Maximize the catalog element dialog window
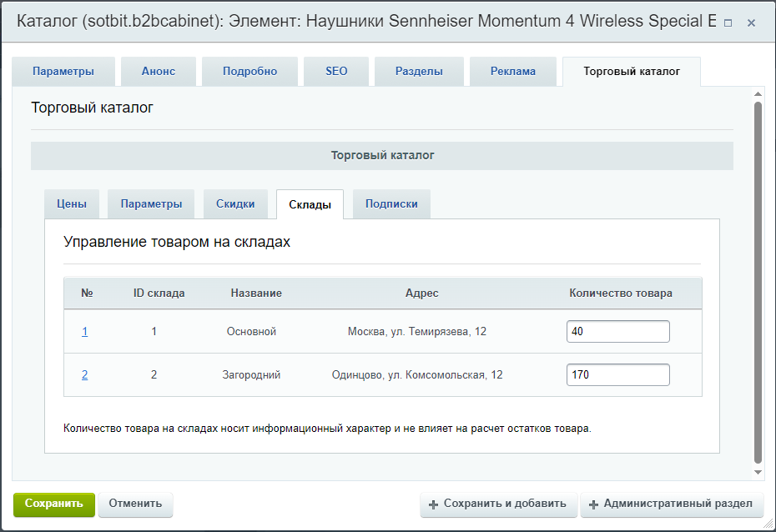This screenshot has height=532, width=776. (x=728, y=23)
